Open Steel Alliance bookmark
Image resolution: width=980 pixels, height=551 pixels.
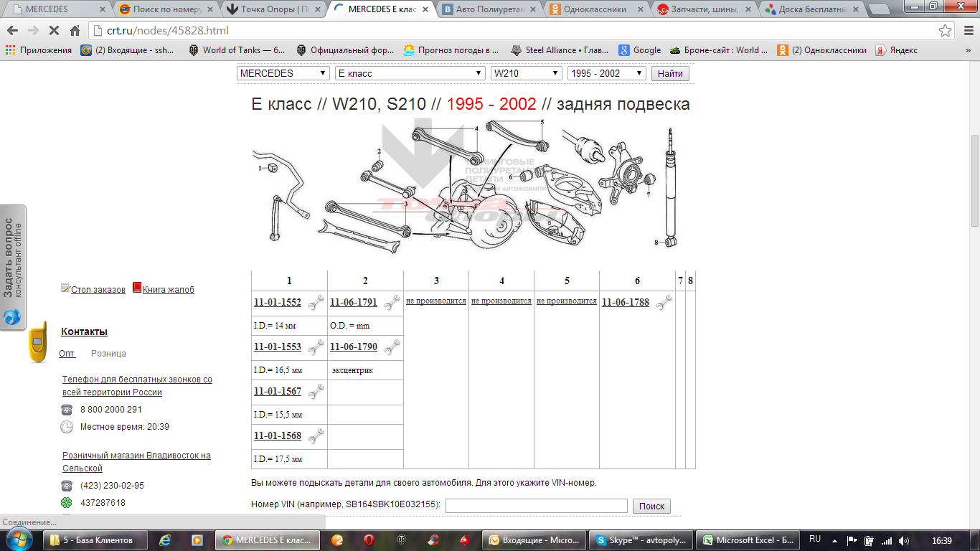tap(560, 50)
